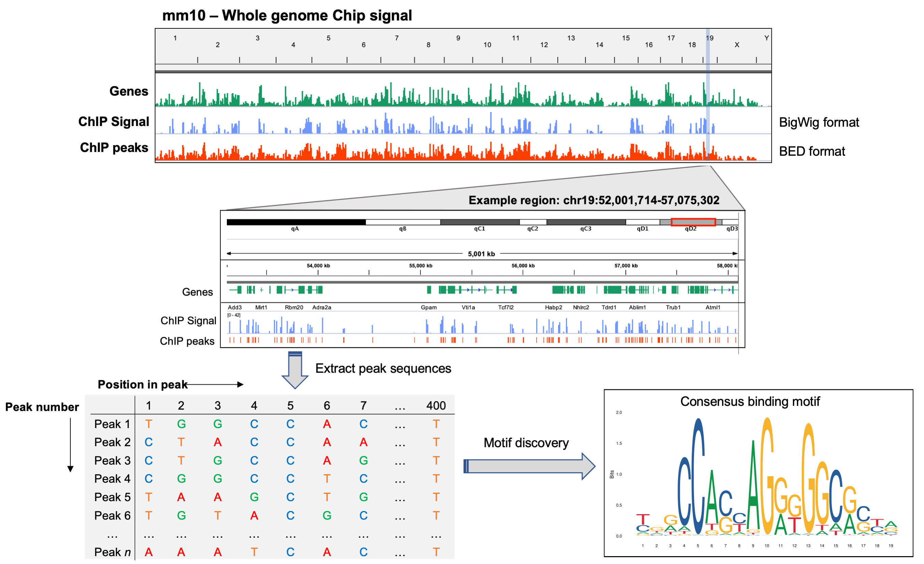
Task: Select chromosome X in the genome ruler
Action: point(736,45)
